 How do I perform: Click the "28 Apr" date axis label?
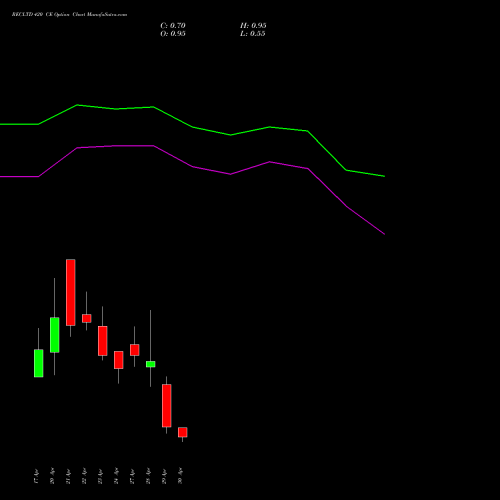(148, 476)
